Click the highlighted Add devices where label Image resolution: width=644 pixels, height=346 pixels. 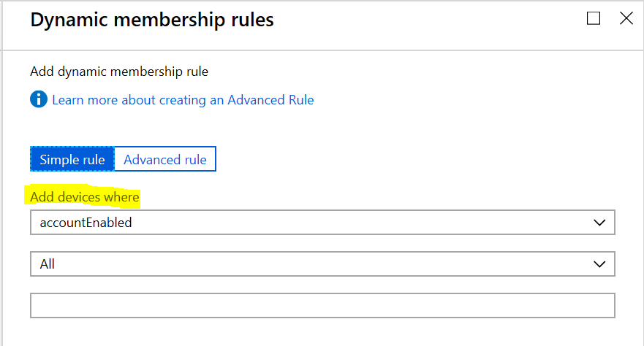click(x=85, y=197)
